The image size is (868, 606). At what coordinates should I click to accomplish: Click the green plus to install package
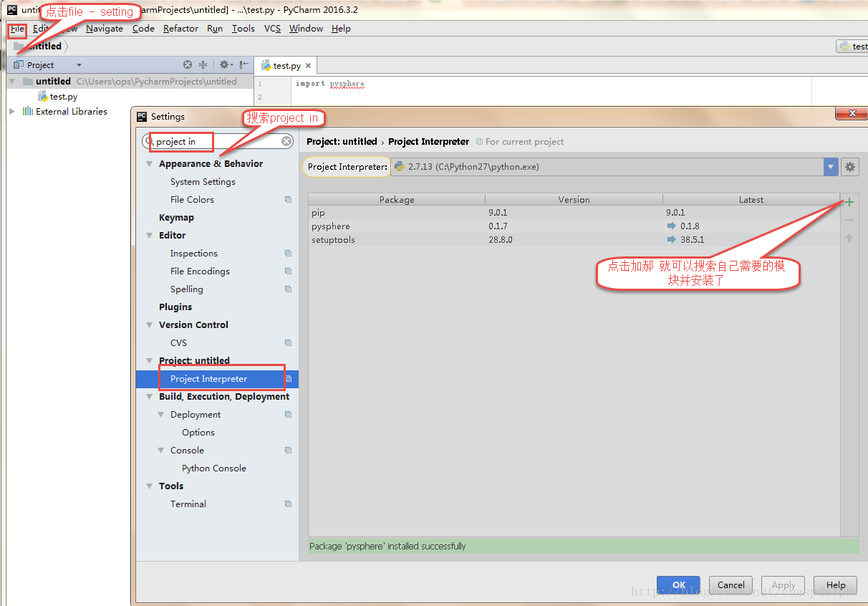[849, 202]
